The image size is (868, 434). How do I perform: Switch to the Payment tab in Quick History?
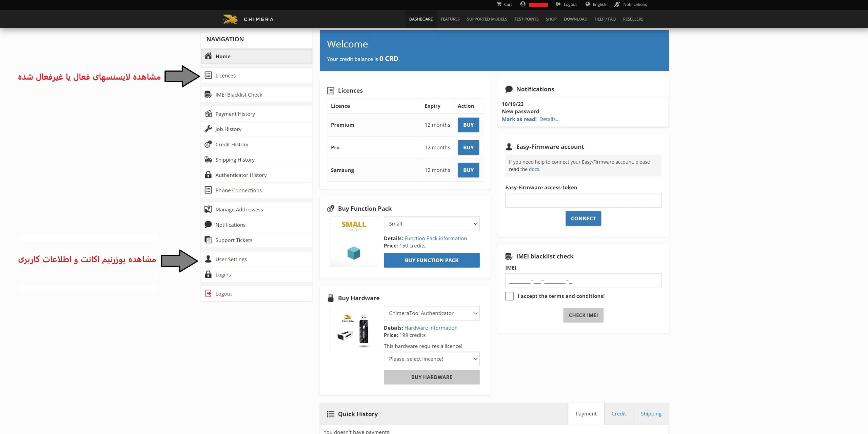point(586,414)
